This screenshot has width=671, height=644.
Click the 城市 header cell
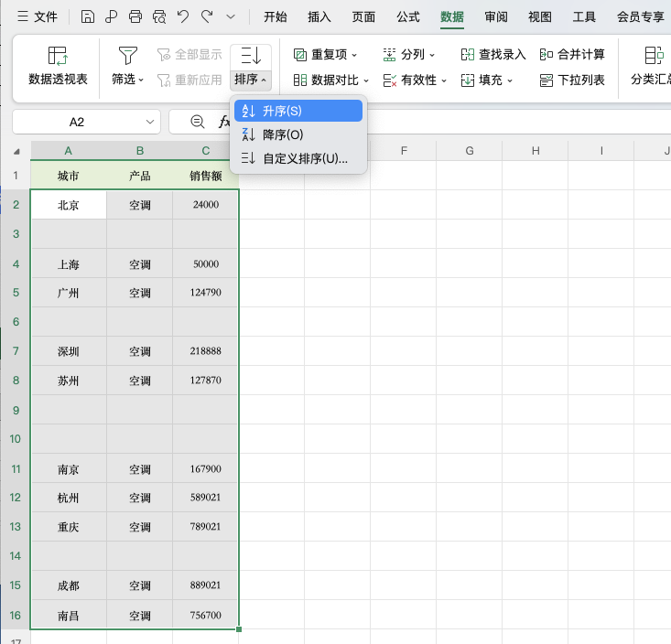pos(69,176)
